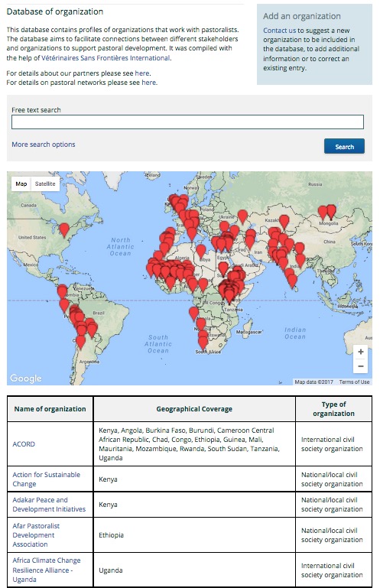
Task: Click the 'Name of organization' column header
Action: point(50,409)
